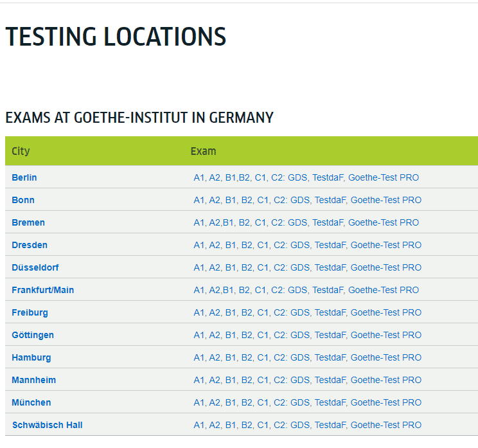Open the exam list in the Dresden row

pos(307,245)
